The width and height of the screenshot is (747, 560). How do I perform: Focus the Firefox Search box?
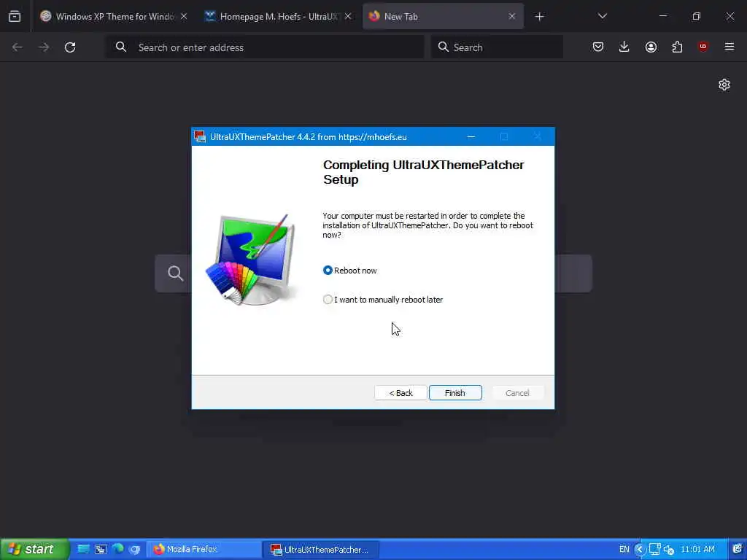coord(497,47)
